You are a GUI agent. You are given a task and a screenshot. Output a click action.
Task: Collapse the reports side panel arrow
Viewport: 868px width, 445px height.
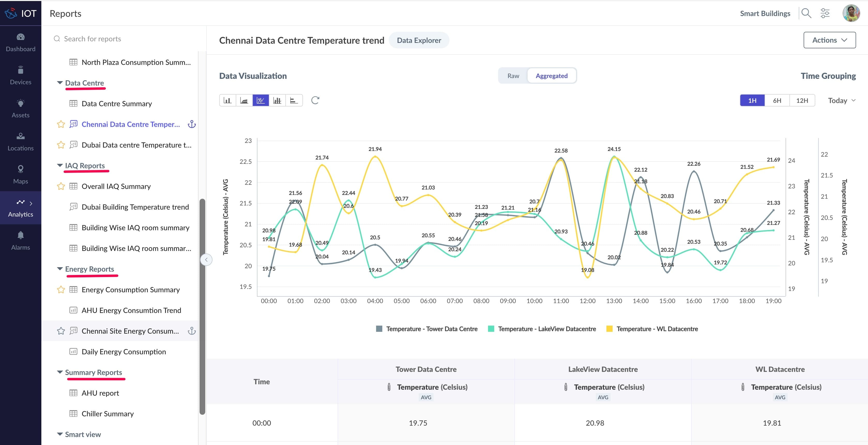pos(206,260)
